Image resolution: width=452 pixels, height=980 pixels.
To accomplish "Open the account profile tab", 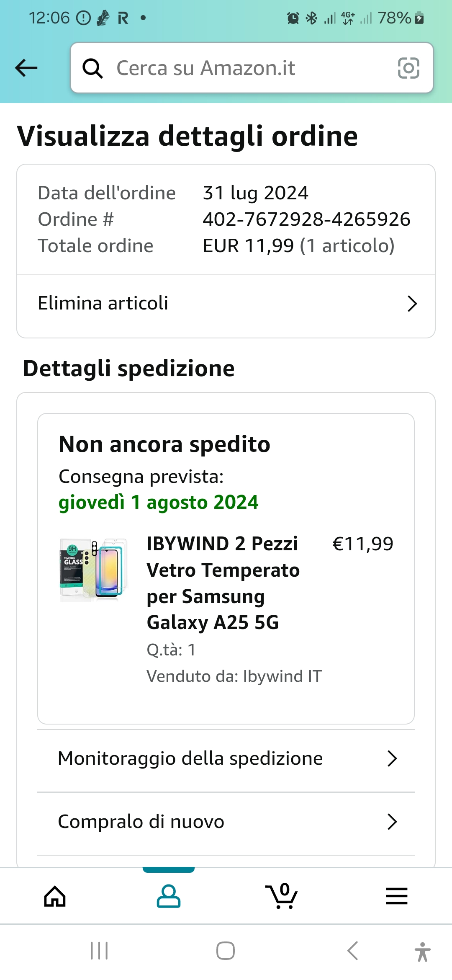I will (x=168, y=896).
